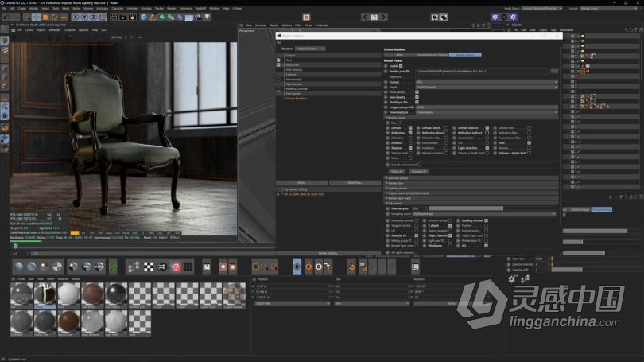The height and width of the screenshot is (362, 644).
Task: Expand the Lighting passes section
Action: pyautogui.click(x=471, y=188)
